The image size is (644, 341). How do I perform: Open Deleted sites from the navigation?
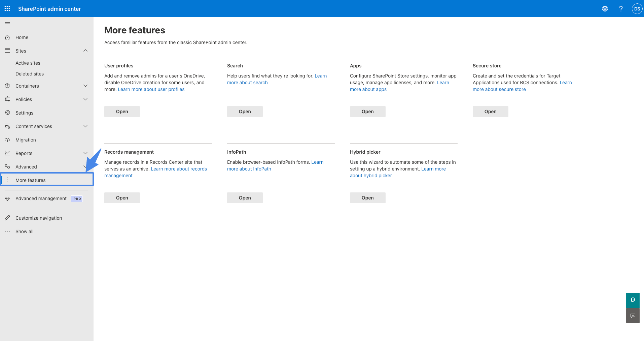point(29,73)
